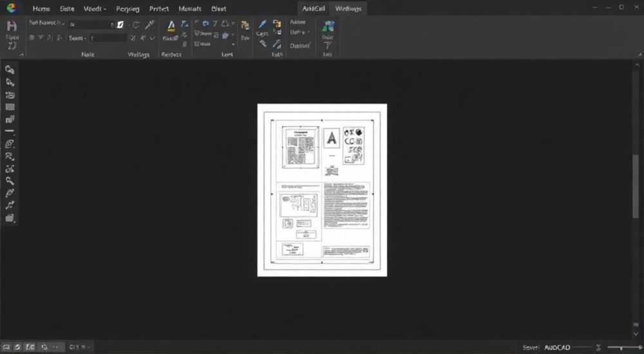Click the eyedropper icon beside the style box

[149, 24]
